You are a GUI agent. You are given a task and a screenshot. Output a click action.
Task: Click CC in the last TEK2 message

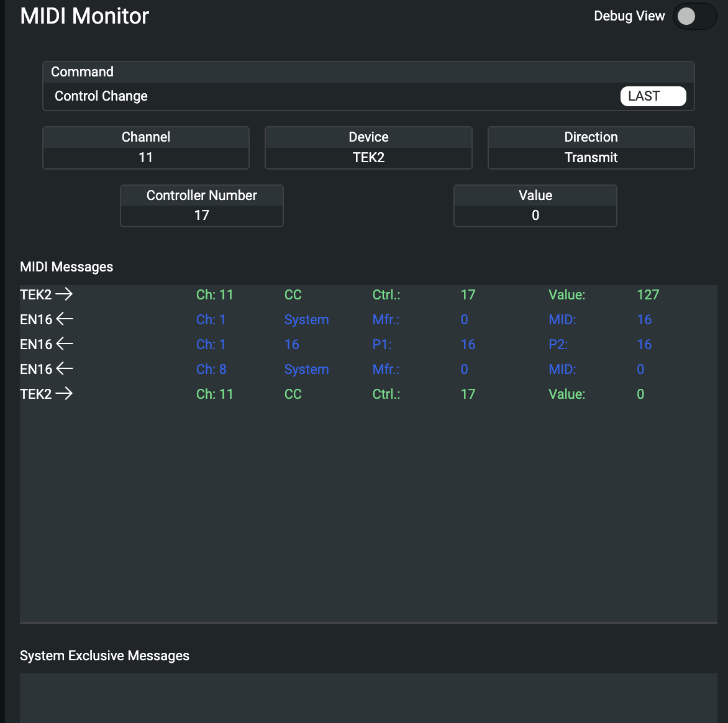coord(293,394)
